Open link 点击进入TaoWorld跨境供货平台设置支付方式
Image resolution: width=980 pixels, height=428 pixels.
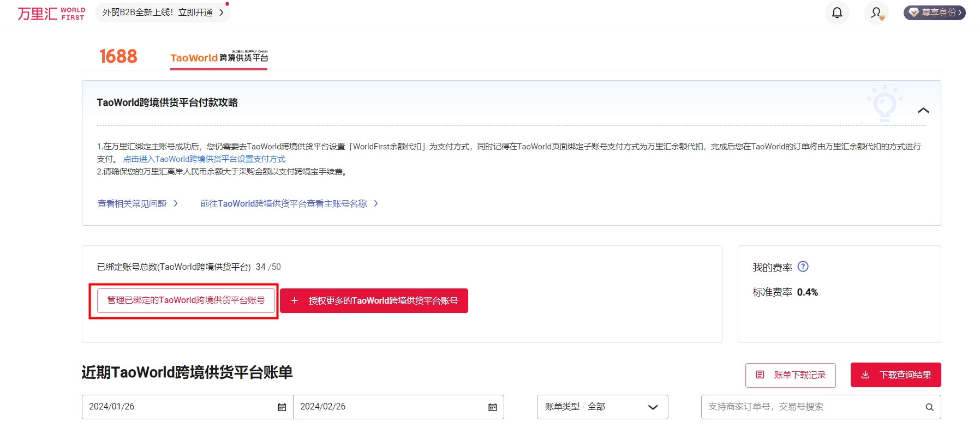click(x=204, y=159)
